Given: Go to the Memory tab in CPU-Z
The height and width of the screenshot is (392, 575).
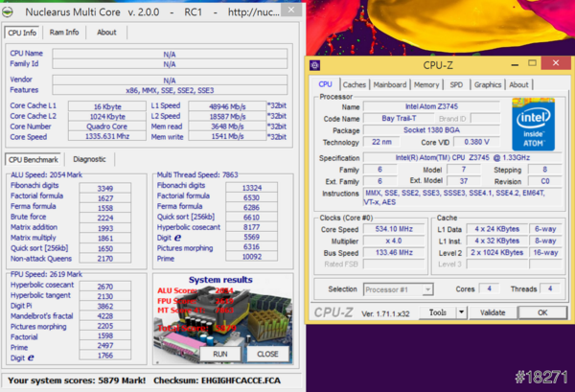Looking at the screenshot, I should click(x=427, y=84).
